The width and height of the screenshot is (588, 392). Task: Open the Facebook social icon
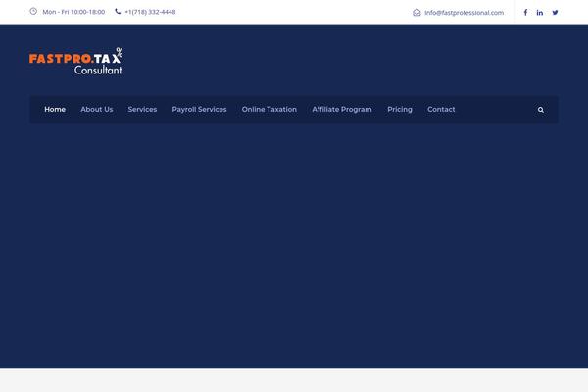pos(525,13)
